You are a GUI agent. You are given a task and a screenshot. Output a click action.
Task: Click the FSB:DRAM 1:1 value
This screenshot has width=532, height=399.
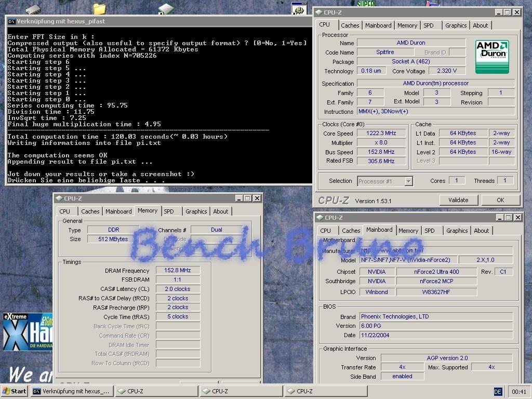coord(178,280)
